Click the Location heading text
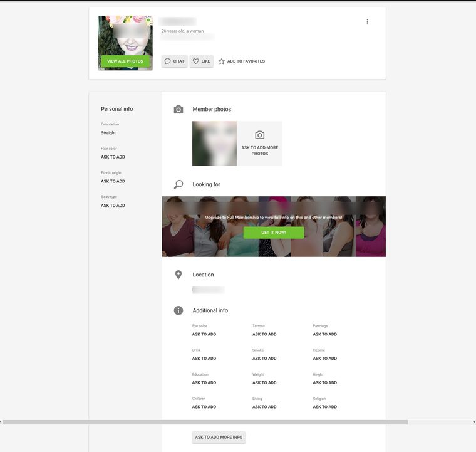Viewport: 476px width, 452px height. (203, 275)
